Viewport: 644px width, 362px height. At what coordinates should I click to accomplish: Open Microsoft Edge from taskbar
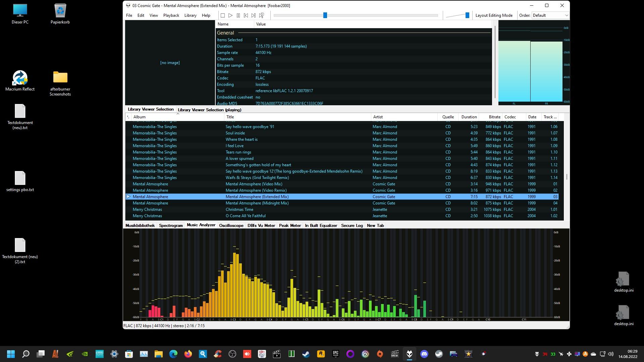coord(173,354)
